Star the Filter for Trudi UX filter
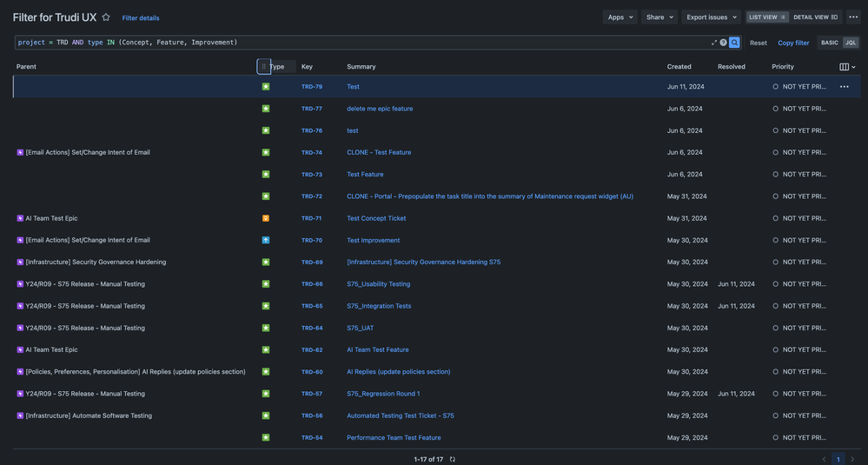 click(106, 17)
